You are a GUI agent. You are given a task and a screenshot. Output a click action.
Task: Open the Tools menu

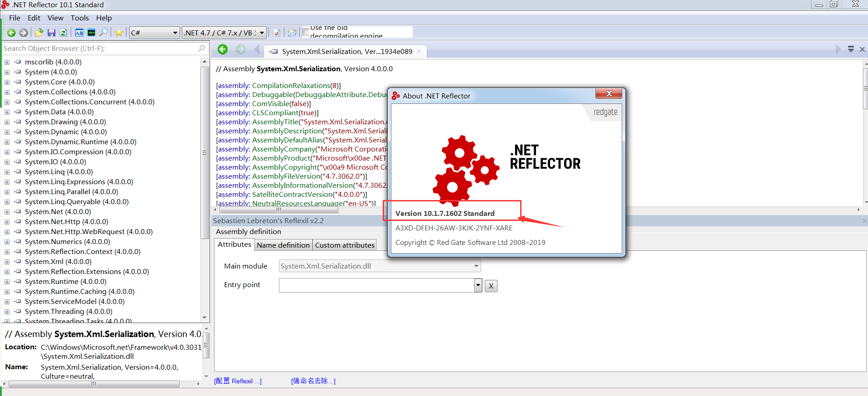80,18
